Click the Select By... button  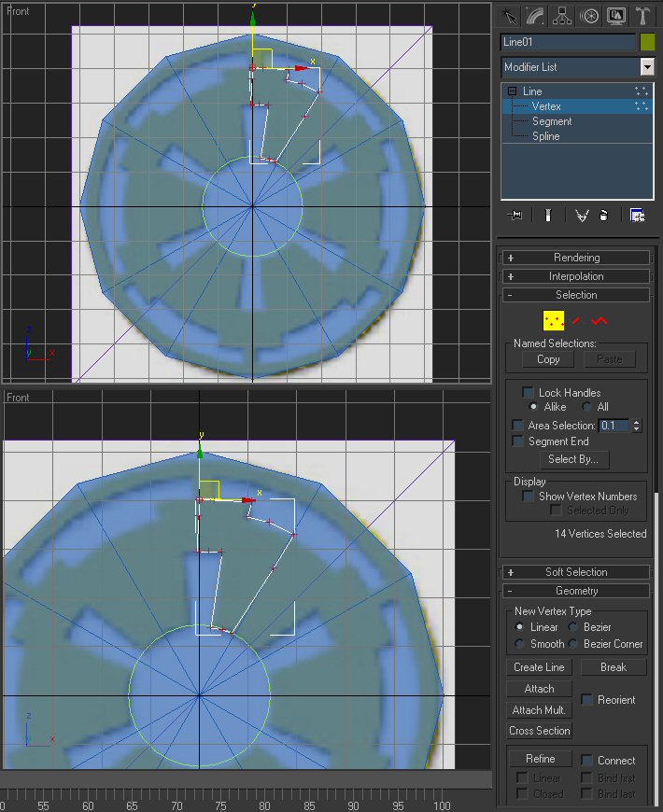[572, 459]
